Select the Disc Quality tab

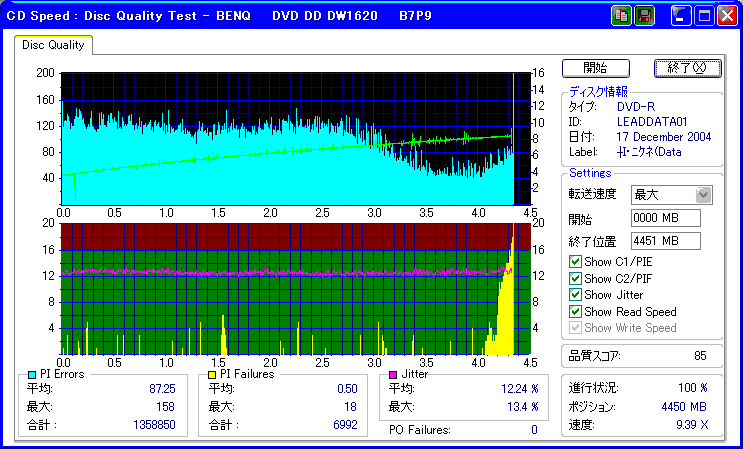[53, 45]
